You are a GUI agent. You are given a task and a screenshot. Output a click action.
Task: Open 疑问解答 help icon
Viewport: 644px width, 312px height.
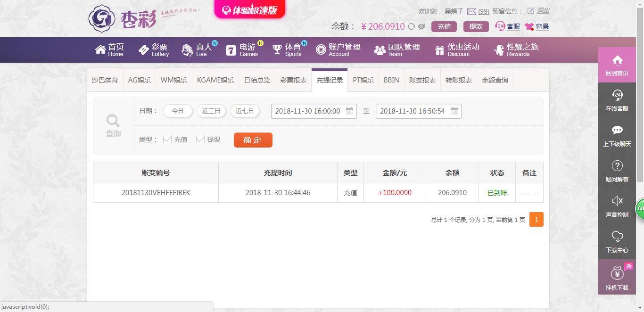click(x=617, y=171)
